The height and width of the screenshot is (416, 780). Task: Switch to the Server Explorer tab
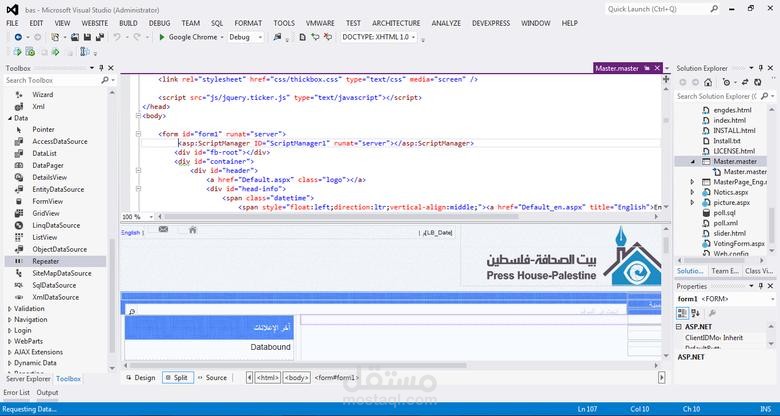click(28, 379)
